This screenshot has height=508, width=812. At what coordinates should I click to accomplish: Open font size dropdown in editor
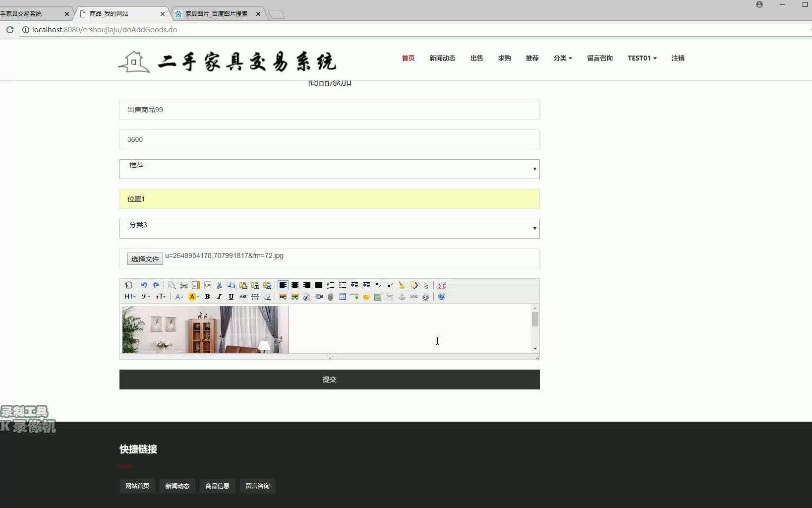coord(161,297)
